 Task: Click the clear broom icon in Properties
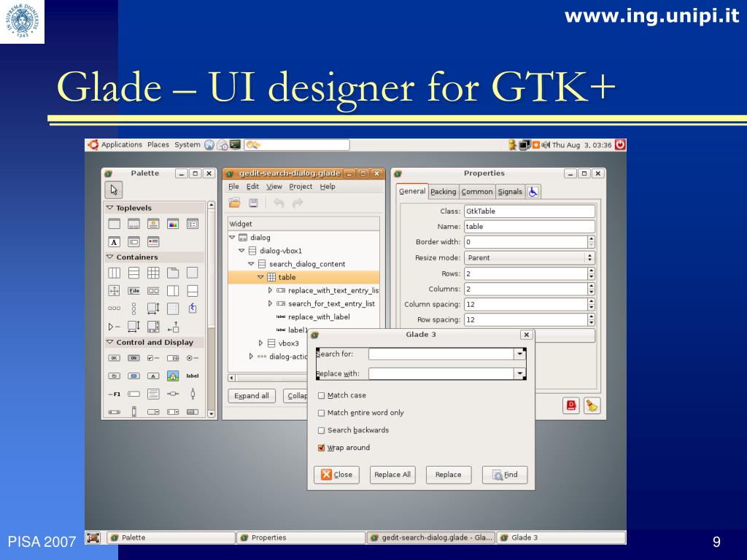(592, 405)
